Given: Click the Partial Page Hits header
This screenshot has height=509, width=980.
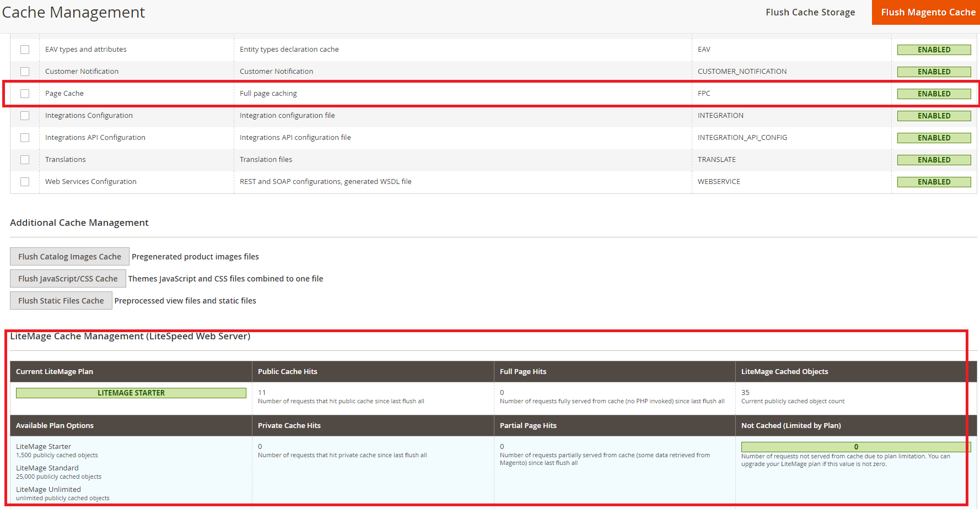Looking at the screenshot, I should [x=528, y=426].
